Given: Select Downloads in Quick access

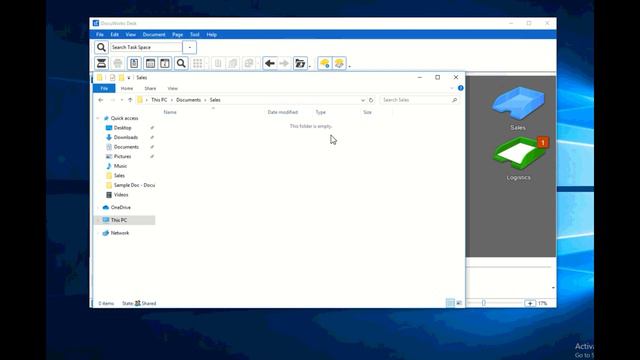Looking at the screenshot, I should [x=126, y=138].
